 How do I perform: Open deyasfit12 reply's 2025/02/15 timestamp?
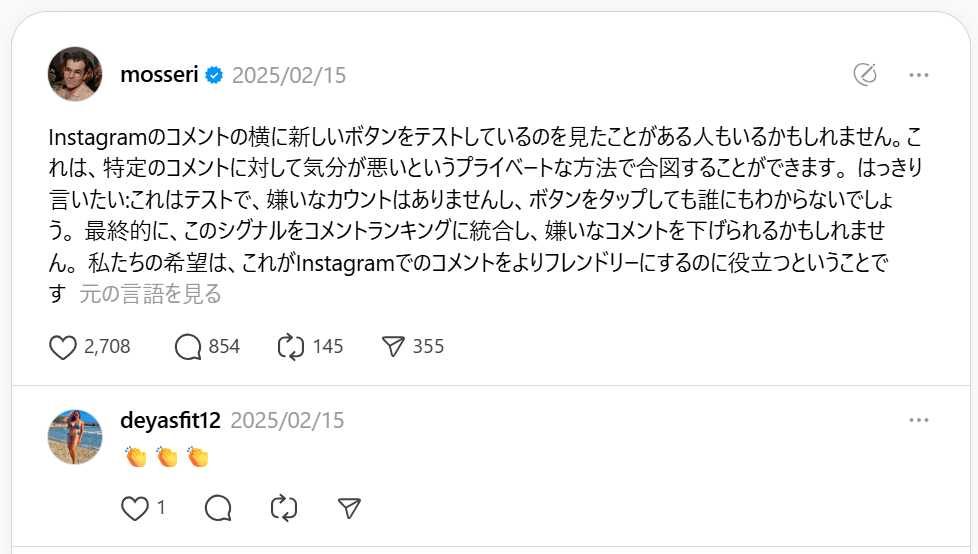[x=287, y=421]
